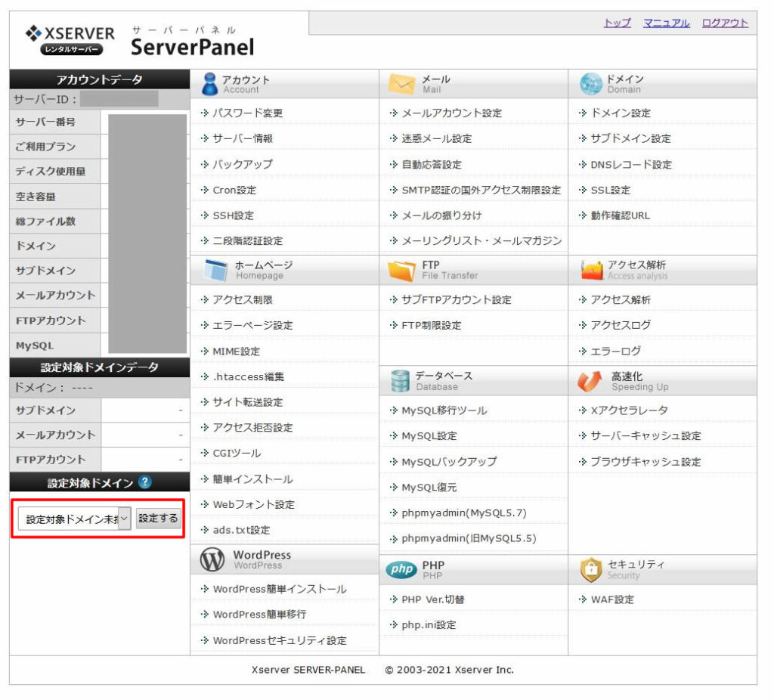This screenshot has width=774, height=700.
Task: Click the FTP folder icon
Action: click(401, 271)
